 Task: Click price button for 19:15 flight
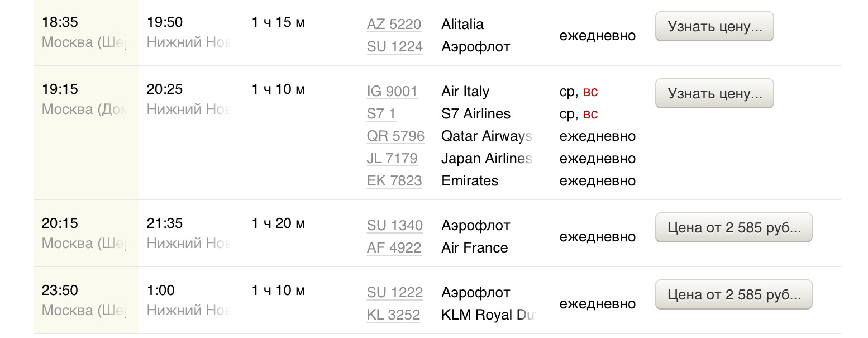[714, 94]
